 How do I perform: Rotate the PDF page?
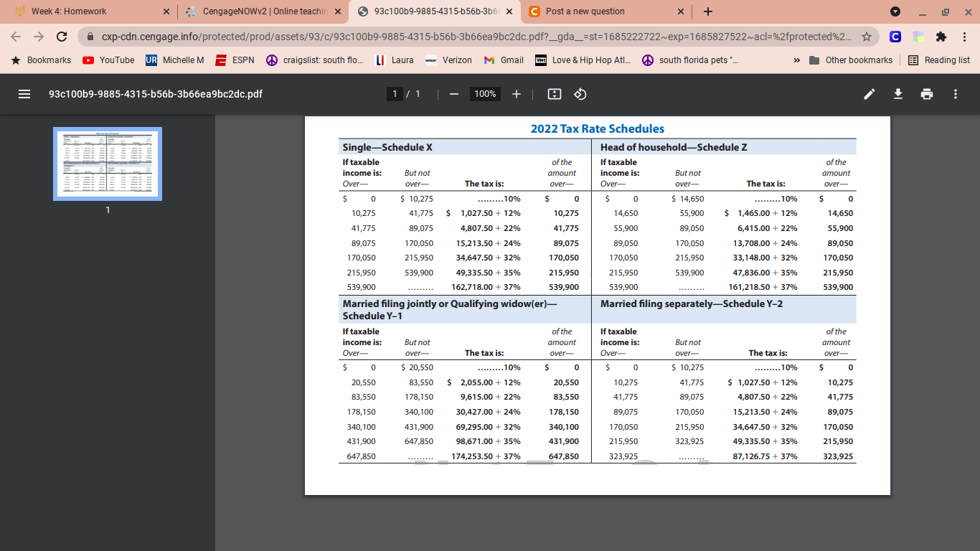pyautogui.click(x=580, y=93)
